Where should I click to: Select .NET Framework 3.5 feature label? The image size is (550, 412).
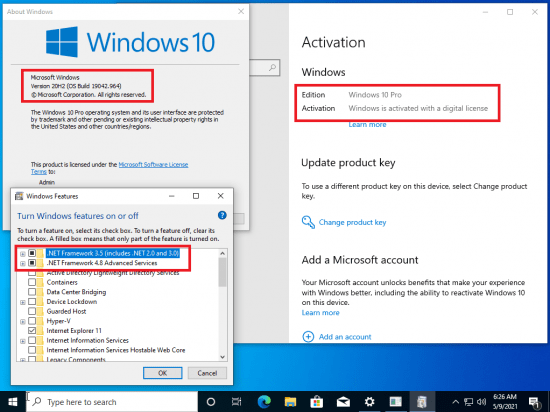[113, 253]
